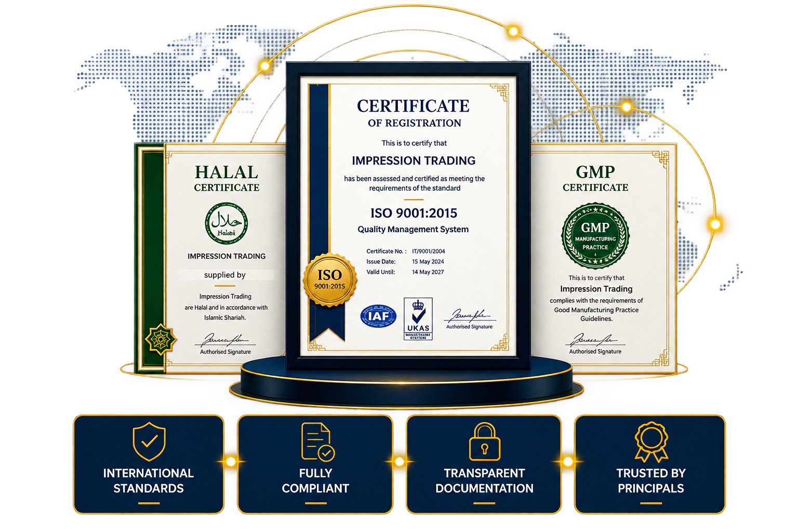Viewport: 798px width, 532px height.
Task: Click the certificate number "IT/9001/2004"
Action: 429,251
